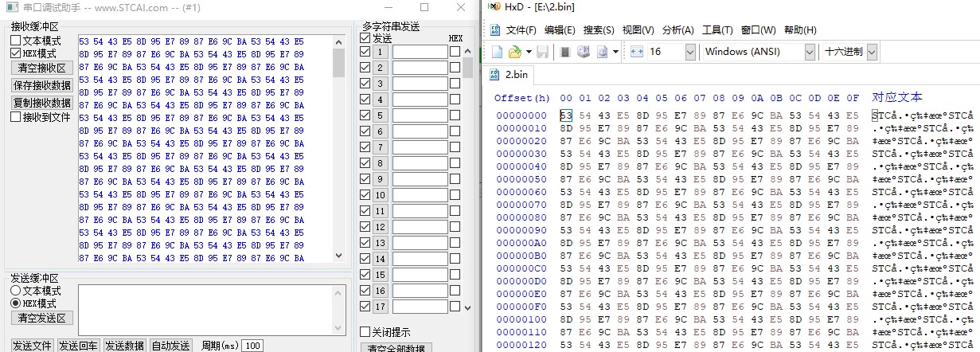Click the 清空全部数据 button
Viewport: 980px width, 352px height.
(x=396, y=348)
